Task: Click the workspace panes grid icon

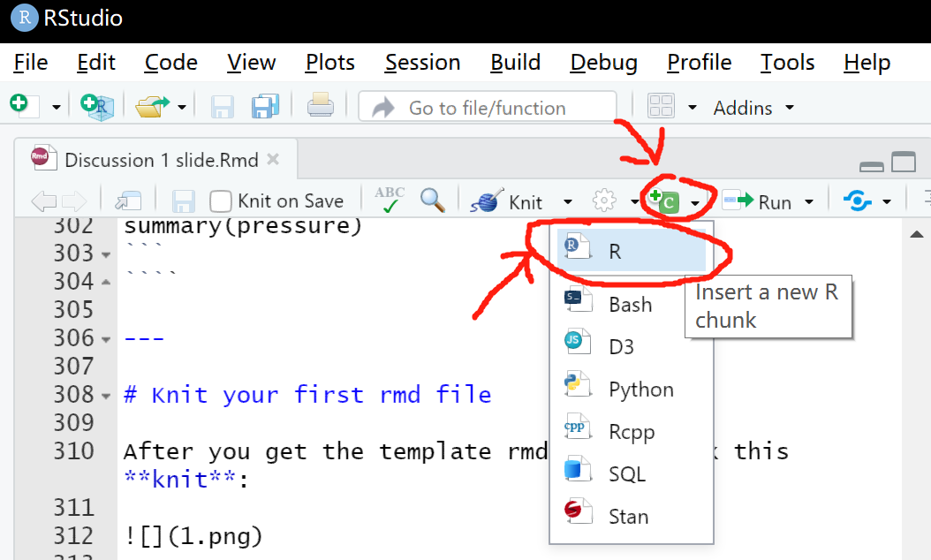Action: coord(661,107)
